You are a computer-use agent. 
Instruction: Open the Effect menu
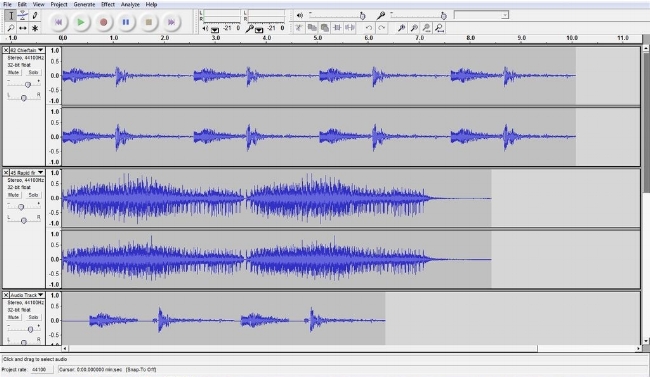pos(108,5)
